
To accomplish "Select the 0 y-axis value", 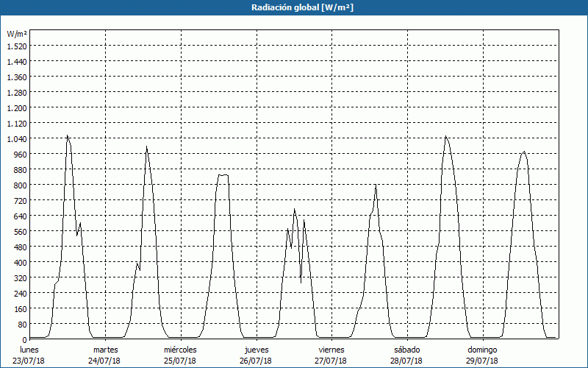I will click(x=25, y=340).
